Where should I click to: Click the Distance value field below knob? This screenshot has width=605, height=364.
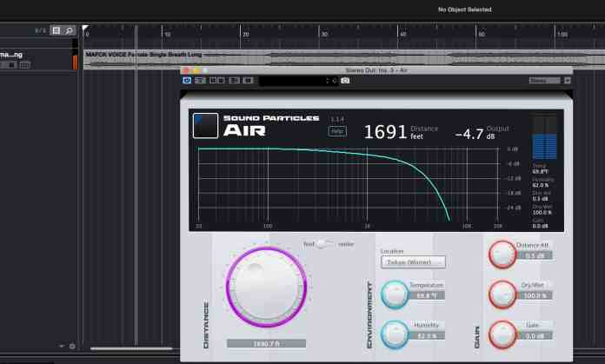coord(266,343)
